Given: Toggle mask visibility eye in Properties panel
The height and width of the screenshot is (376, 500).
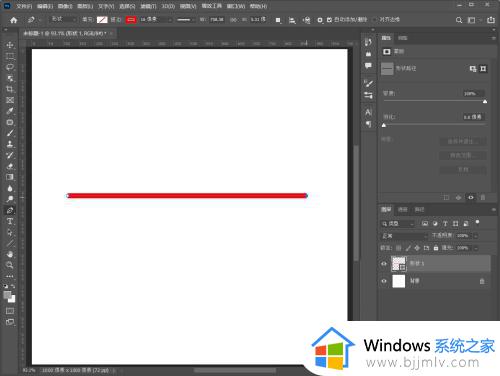Looking at the screenshot, I should pyautogui.click(x=471, y=197).
